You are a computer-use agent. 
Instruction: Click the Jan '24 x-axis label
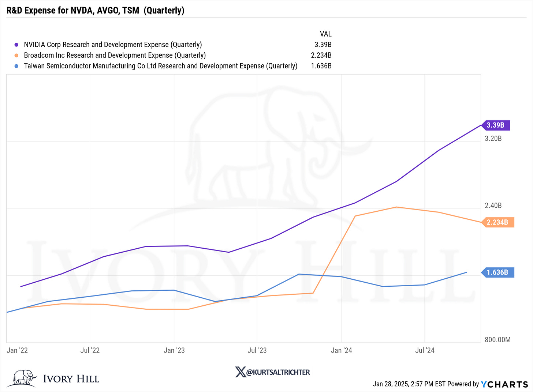[x=341, y=350]
